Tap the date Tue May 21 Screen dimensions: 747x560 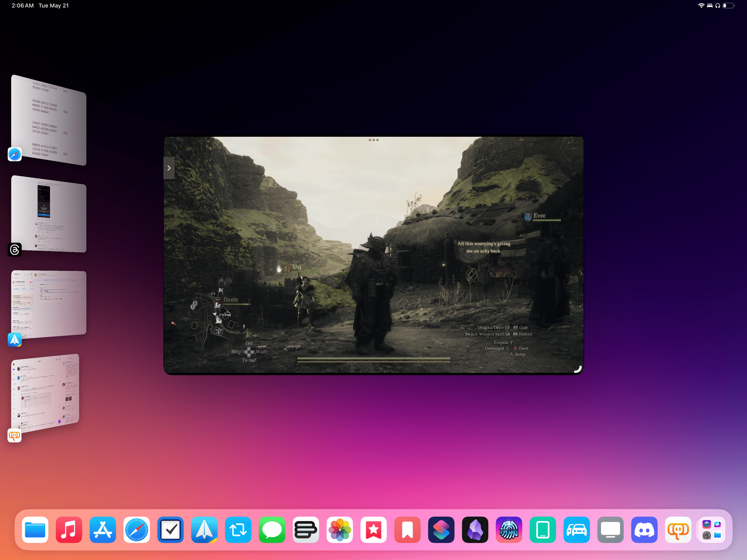pyautogui.click(x=54, y=5)
